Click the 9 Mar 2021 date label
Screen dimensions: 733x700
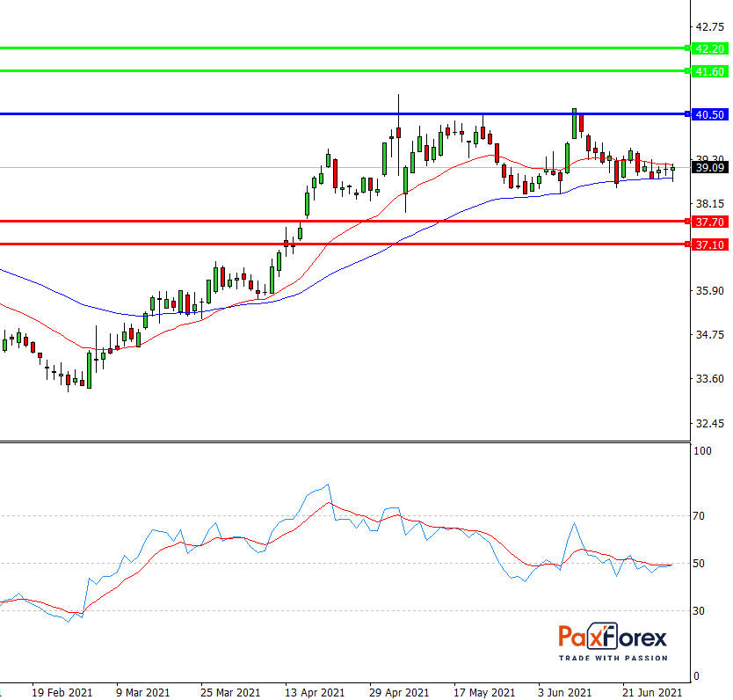[x=142, y=692]
